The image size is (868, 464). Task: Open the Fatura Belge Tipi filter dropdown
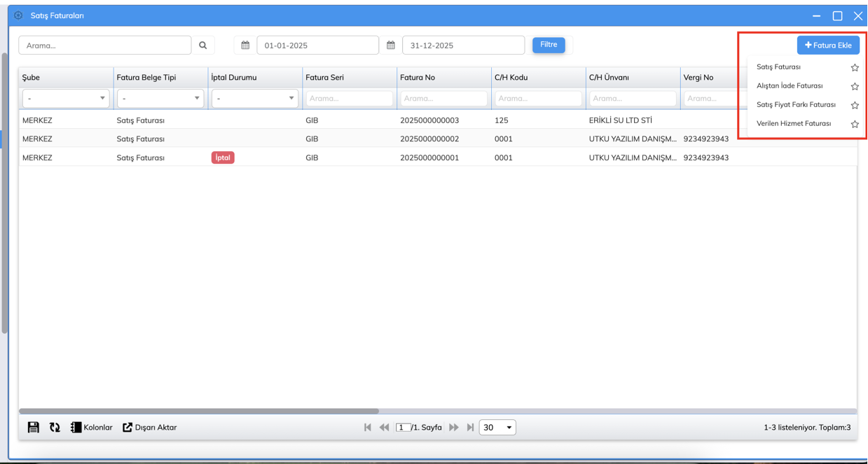(x=160, y=99)
